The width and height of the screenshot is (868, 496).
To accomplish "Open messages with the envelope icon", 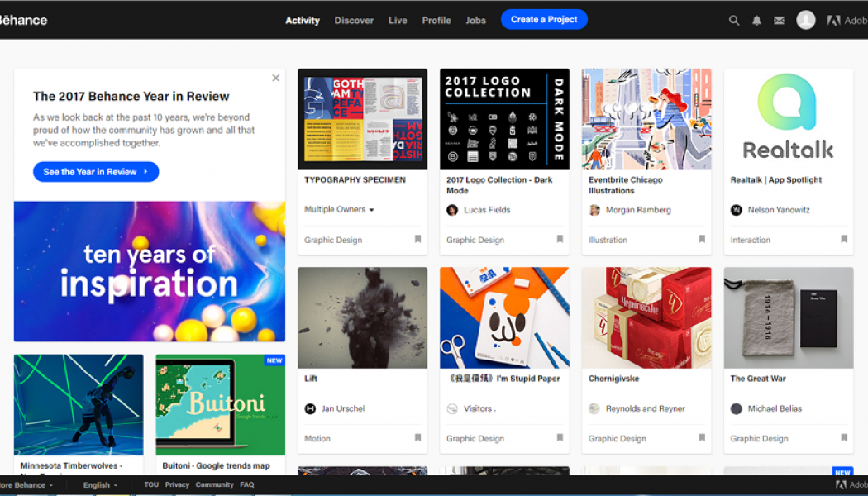I will pyautogui.click(x=779, y=19).
